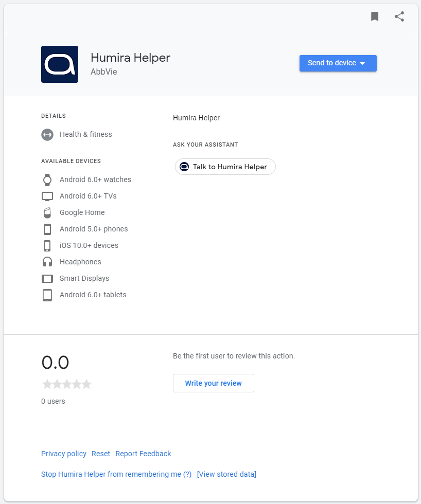Viewport: 421px width, 504px height.
Task: Open the Send to device dropdown
Action: 338,63
